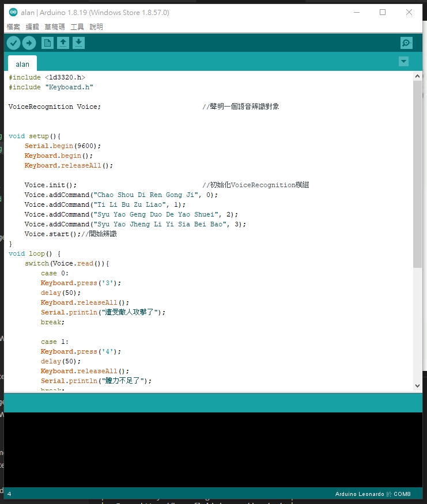The width and height of the screenshot is (427, 504).
Task: Save the sketch with down-arrow icon
Action: [x=78, y=43]
